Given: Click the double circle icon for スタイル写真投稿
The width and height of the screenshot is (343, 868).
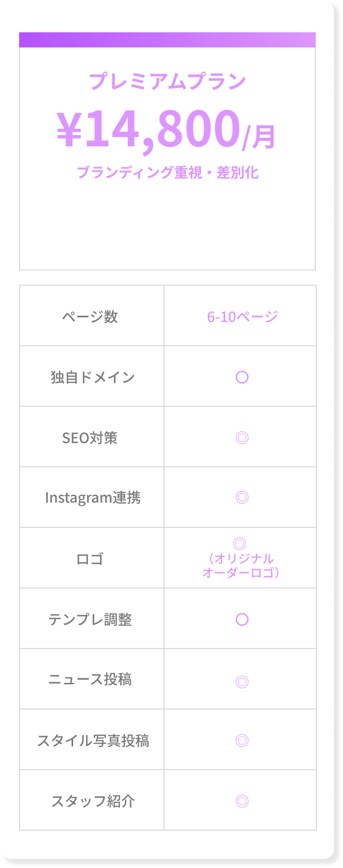Looking at the screenshot, I should point(242,740).
